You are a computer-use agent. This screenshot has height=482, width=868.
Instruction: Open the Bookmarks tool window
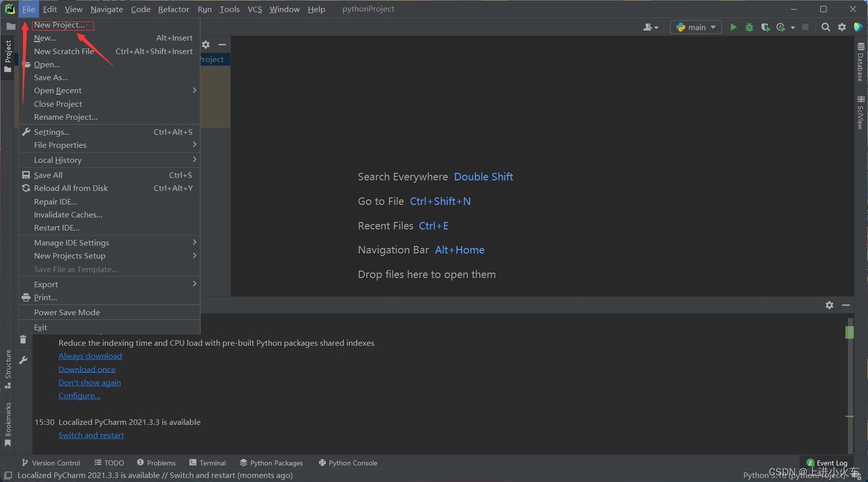pyautogui.click(x=8, y=424)
